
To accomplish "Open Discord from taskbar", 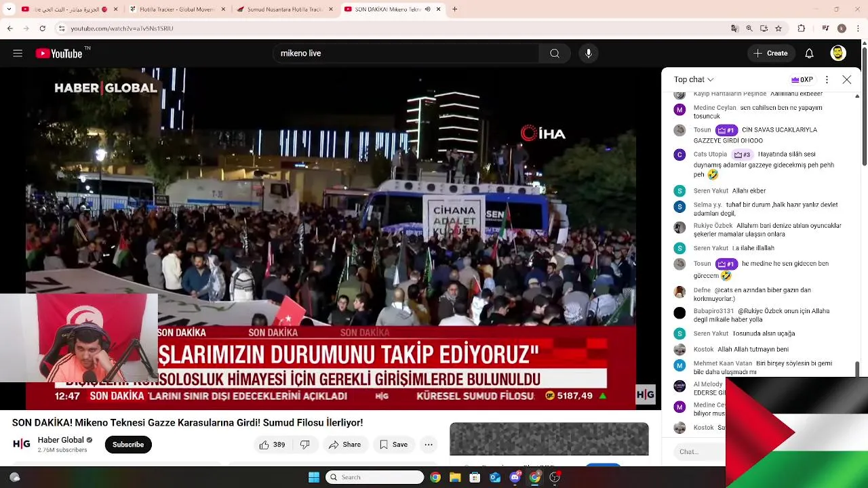I will tap(515, 477).
